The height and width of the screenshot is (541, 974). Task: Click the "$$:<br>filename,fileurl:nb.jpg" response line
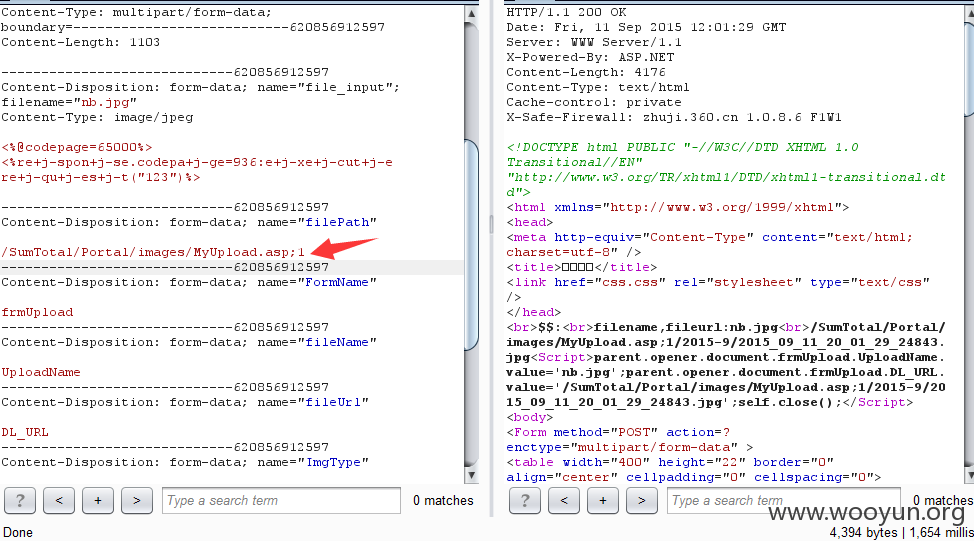[x=726, y=327]
